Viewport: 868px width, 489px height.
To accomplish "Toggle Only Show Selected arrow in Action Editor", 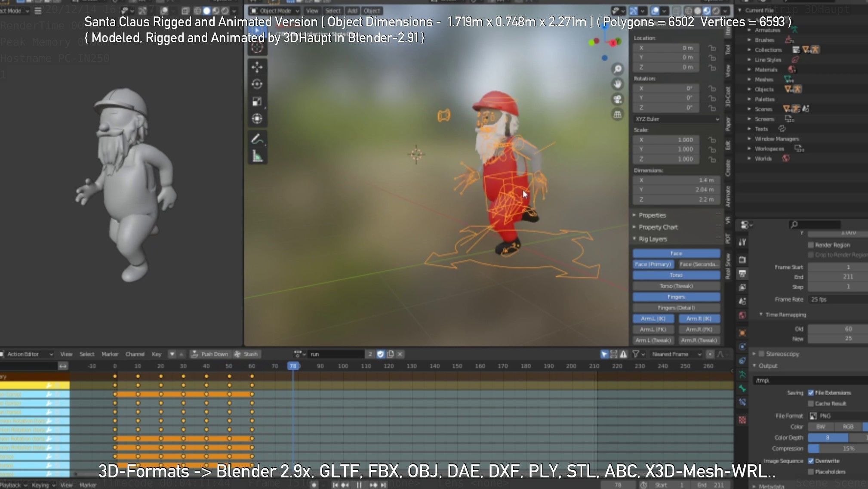I will point(604,354).
